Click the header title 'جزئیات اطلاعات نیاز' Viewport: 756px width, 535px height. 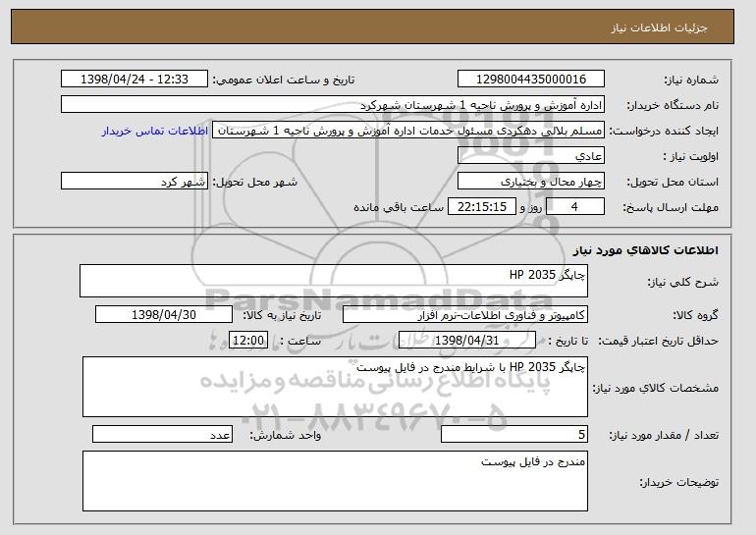(659, 27)
